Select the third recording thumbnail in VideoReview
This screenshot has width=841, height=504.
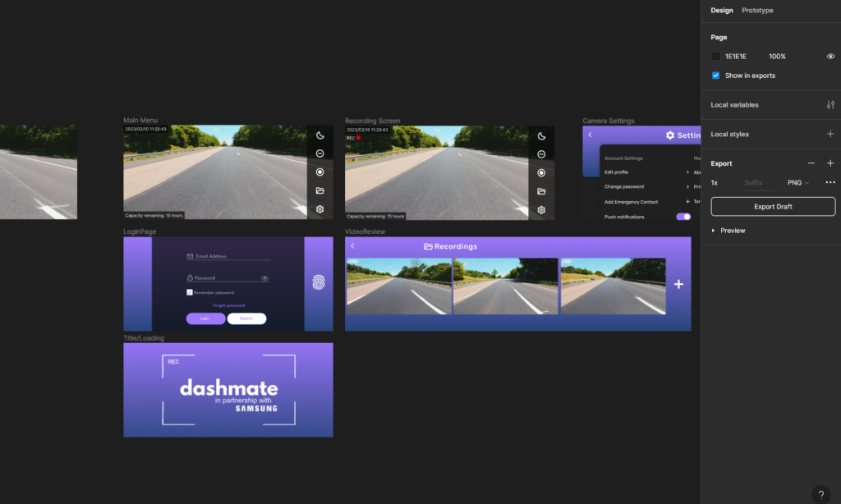tap(613, 286)
